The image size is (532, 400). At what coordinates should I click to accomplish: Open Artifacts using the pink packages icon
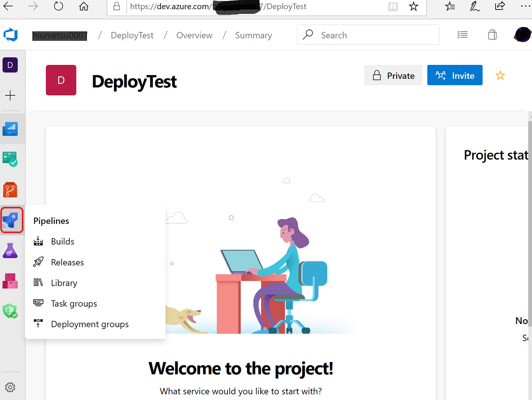click(10, 281)
